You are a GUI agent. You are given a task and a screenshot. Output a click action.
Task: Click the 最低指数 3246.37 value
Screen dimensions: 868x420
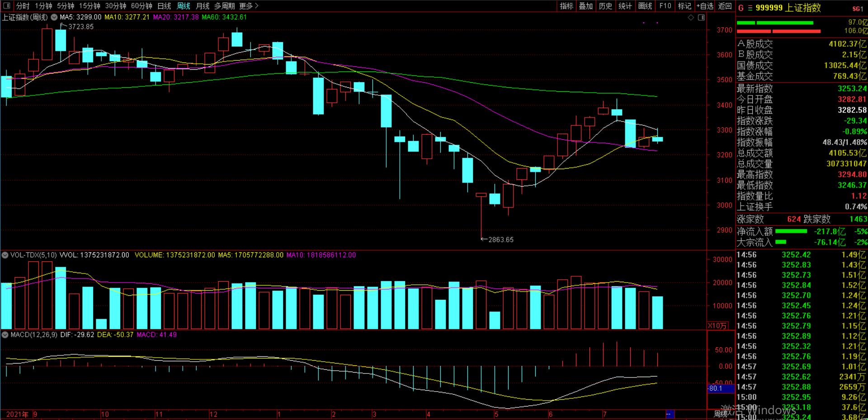coord(852,185)
